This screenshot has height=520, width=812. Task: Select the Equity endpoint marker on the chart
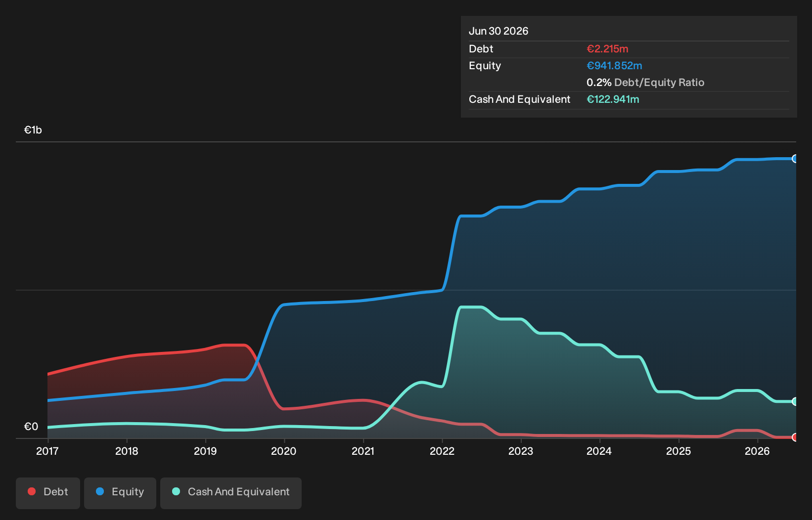(795, 159)
